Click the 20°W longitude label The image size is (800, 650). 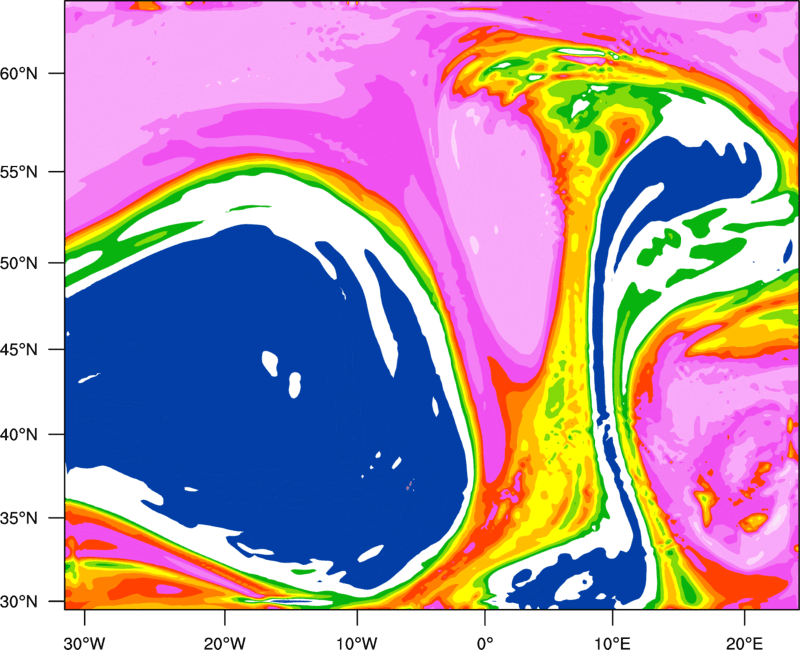coord(224,642)
